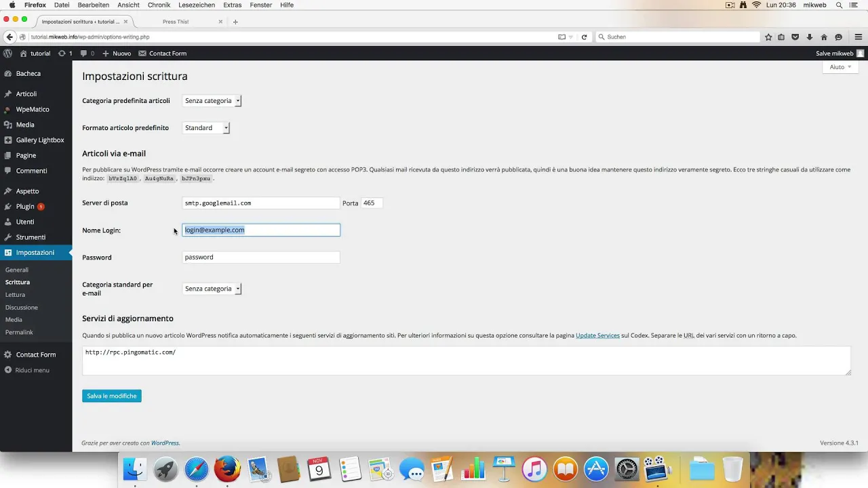Open Messages from the dock
This screenshot has width=868, height=488.
click(x=412, y=469)
